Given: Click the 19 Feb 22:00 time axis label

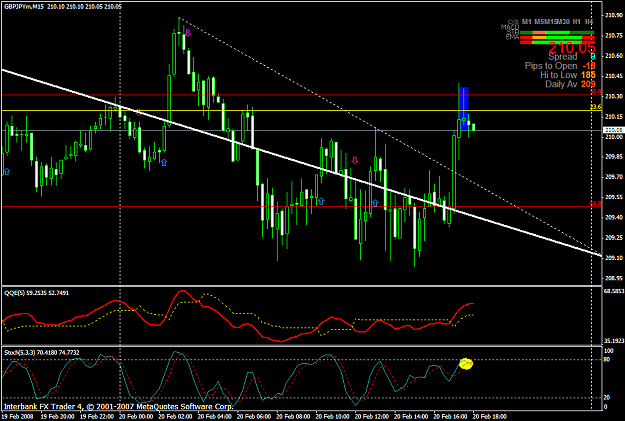Looking at the screenshot, I should point(95,417).
